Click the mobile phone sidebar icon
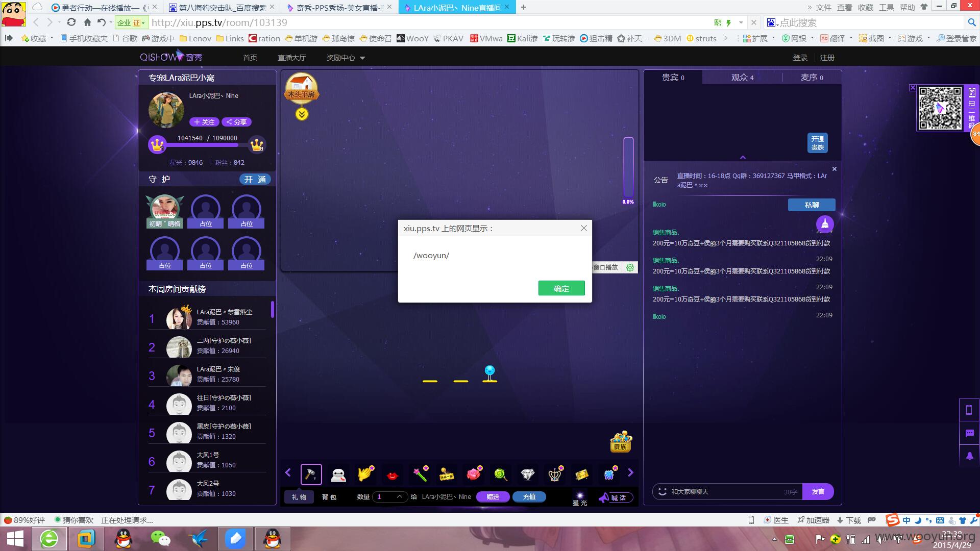Viewport: 980px width, 551px height. pos(969,410)
